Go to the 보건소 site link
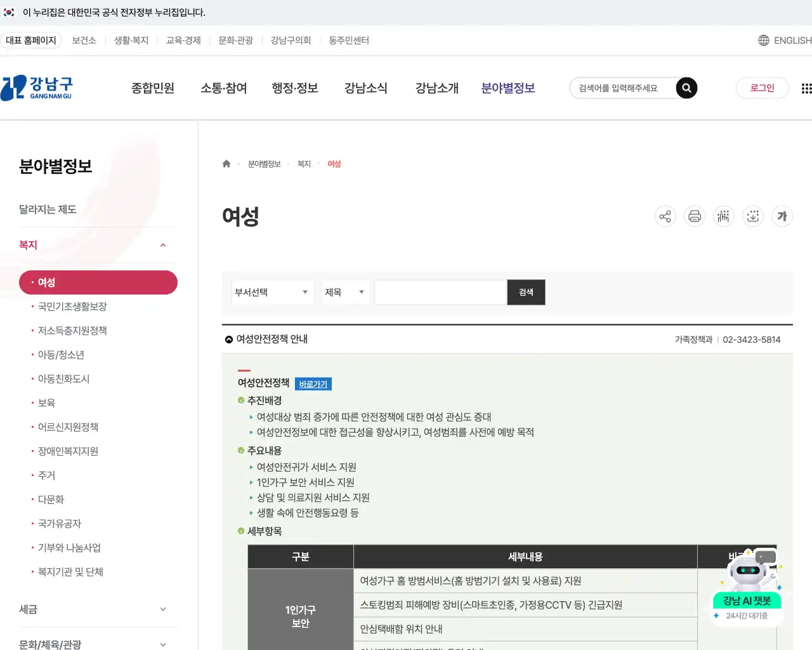Viewport: 812px width, 650px height. point(84,41)
